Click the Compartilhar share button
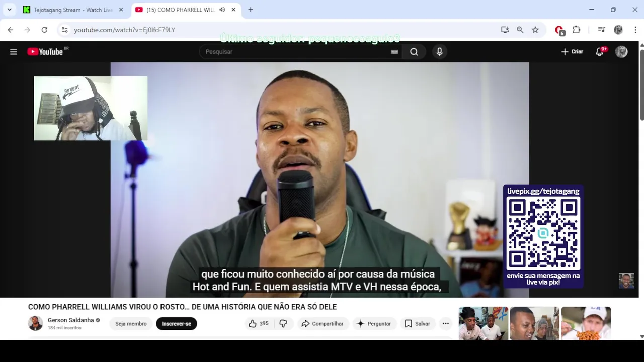Viewport: 644px width, 362px height. tap(322, 324)
